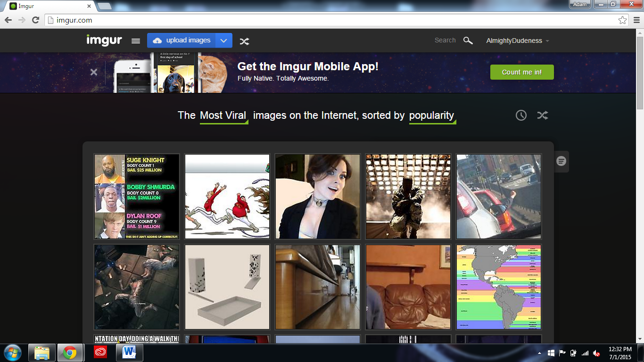Open the Suge Knight bail meme thumbnail
The height and width of the screenshot is (362, 644).
click(x=137, y=197)
